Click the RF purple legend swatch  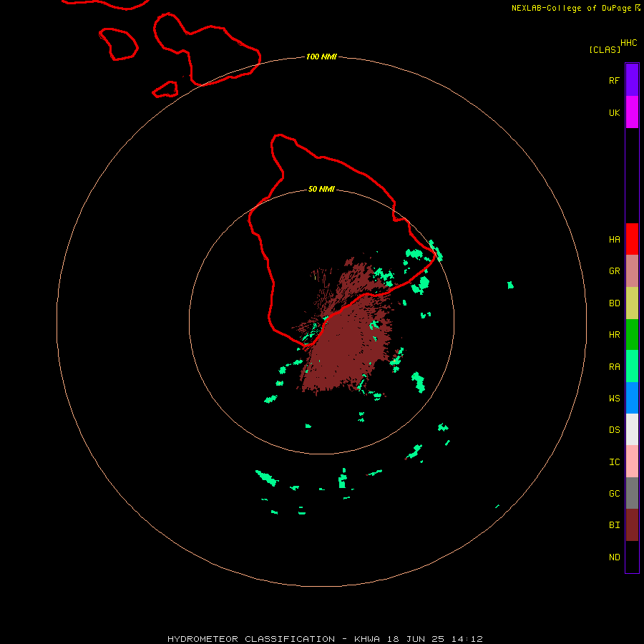[632, 80]
